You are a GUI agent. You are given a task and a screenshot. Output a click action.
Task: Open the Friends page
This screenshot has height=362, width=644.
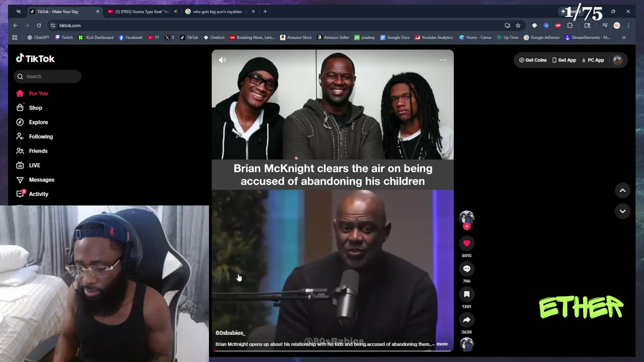coord(32,151)
